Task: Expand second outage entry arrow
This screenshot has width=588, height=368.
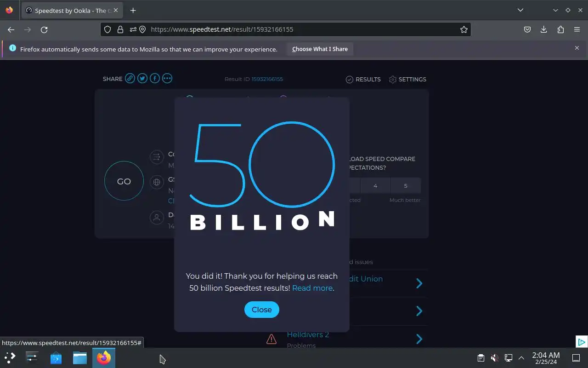Action: coord(419,311)
